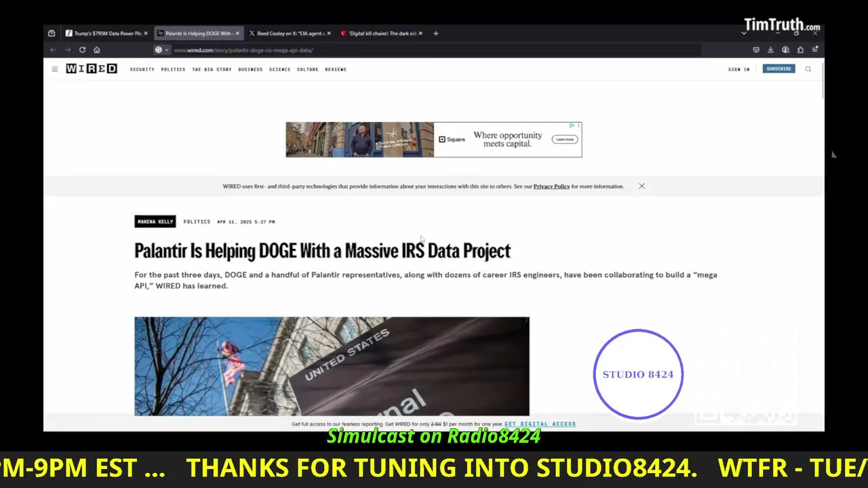Close the Palantir Is Helping DOGE tab
The width and height of the screenshot is (868, 488).
tap(237, 33)
